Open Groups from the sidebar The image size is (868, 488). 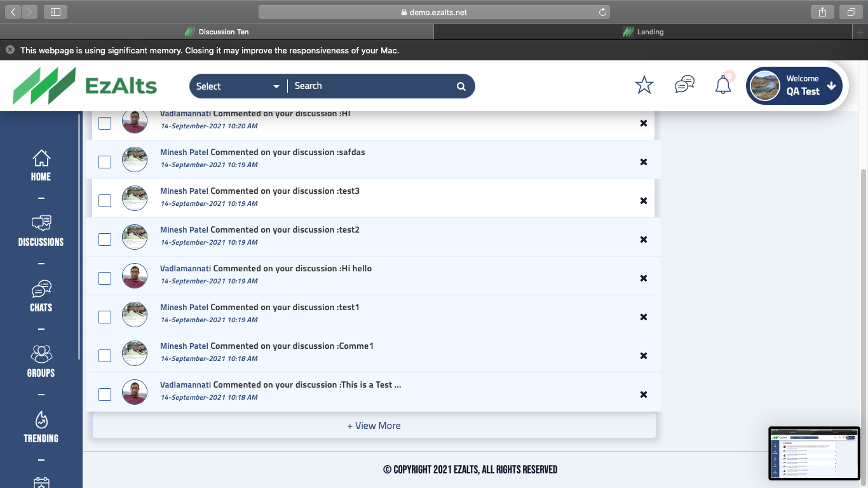tap(41, 362)
